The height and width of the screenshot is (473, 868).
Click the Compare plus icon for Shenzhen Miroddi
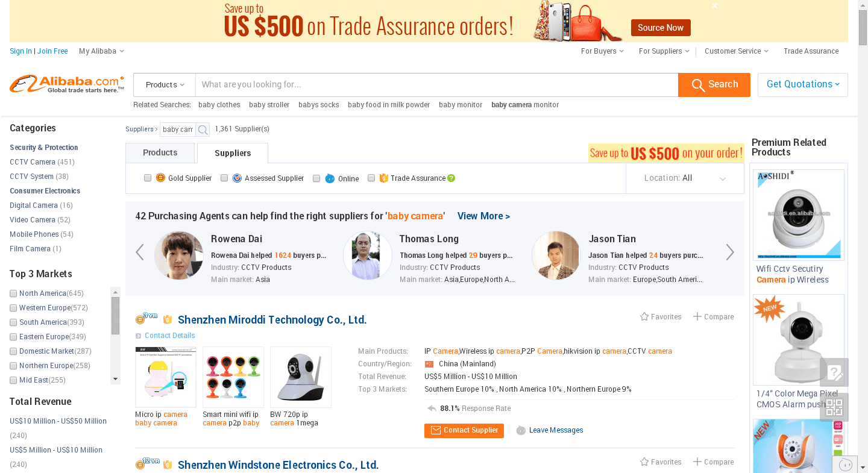tap(697, 316)
